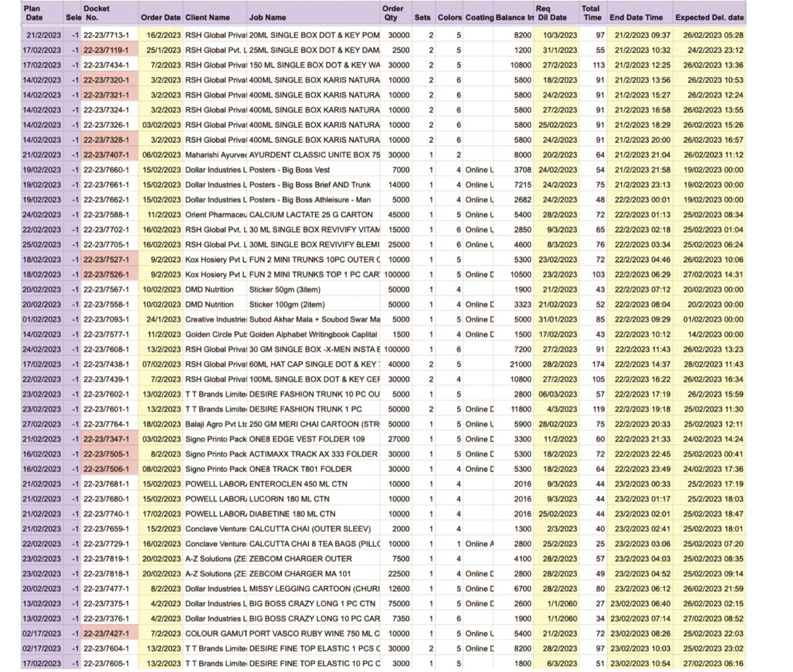Click the Docket No. column header
793x672 pixels.
(96, 13)
